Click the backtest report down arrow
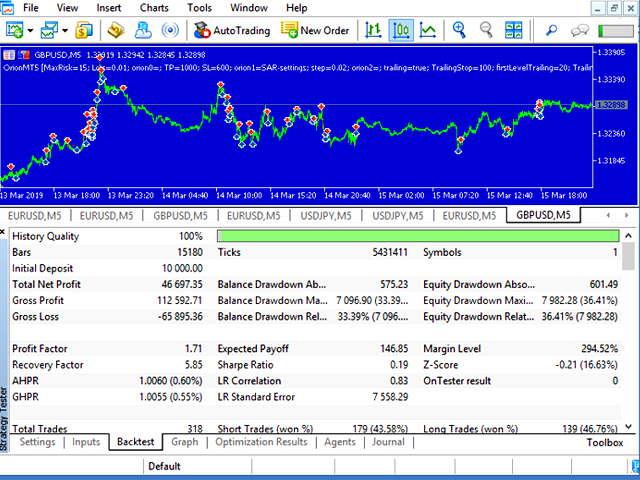 point(629,427)
